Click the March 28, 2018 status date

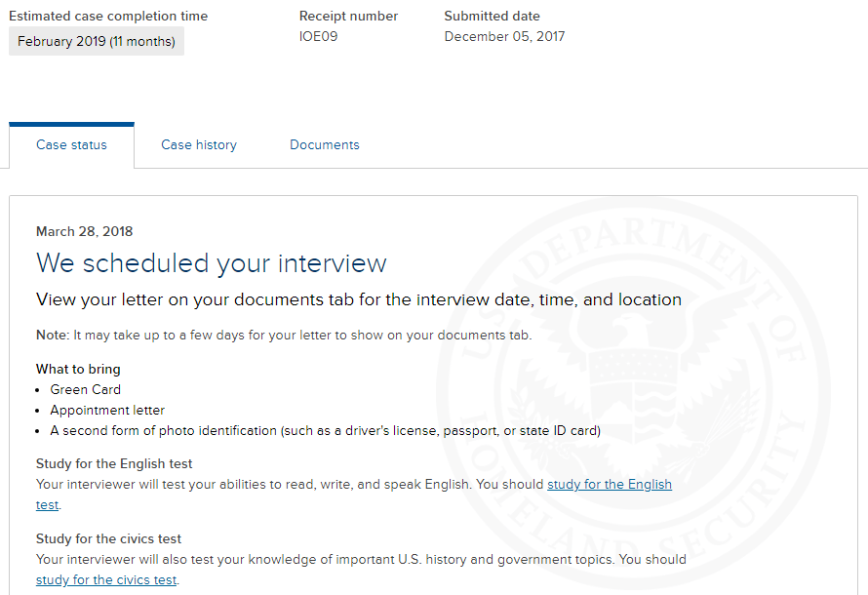click(x=84, y=231)
